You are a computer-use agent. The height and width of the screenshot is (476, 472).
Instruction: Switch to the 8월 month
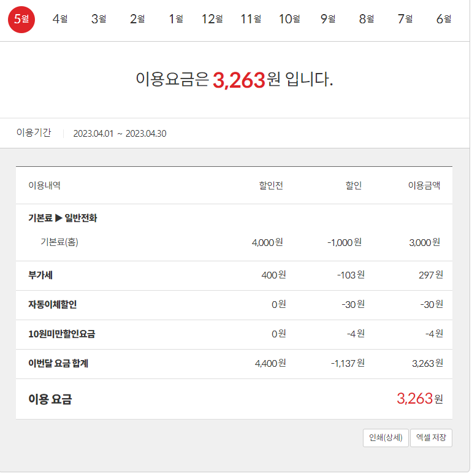(x=367, y=19)
